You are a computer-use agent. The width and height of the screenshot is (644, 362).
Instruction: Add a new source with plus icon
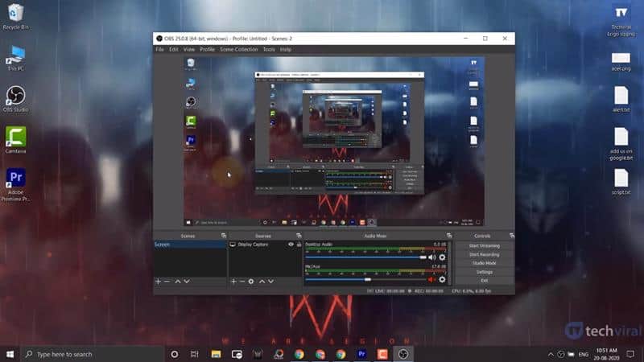coord(233,282)
